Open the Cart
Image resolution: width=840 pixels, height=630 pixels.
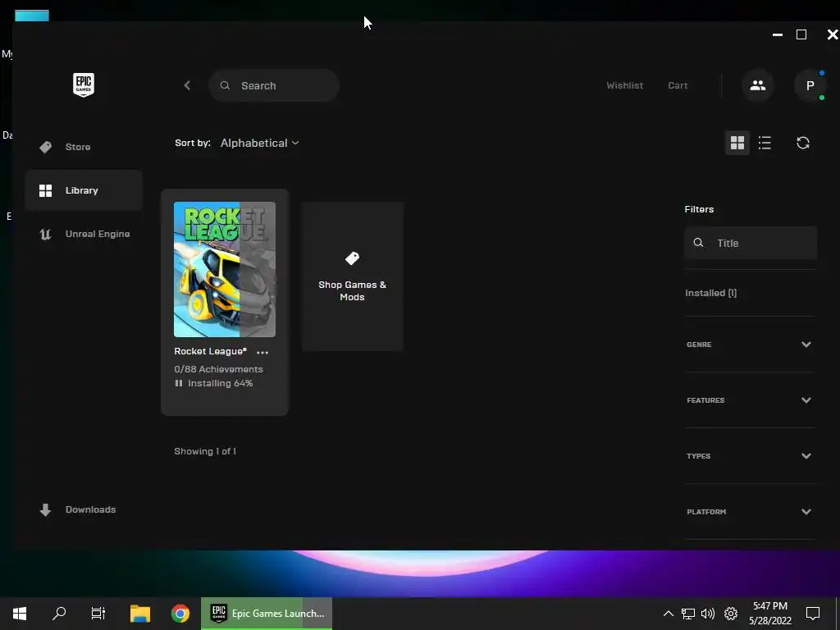(x=678, y=85)
